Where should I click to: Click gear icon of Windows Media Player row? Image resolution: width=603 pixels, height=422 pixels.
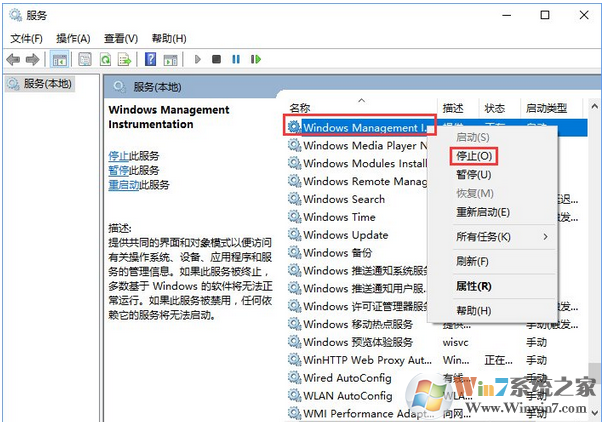pos(294,145)
